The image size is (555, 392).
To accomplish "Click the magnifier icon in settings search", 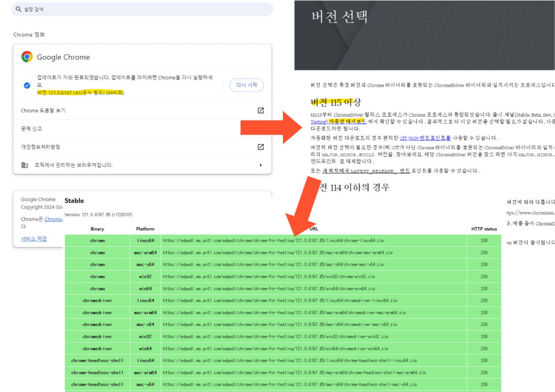I will coord(18,9).
